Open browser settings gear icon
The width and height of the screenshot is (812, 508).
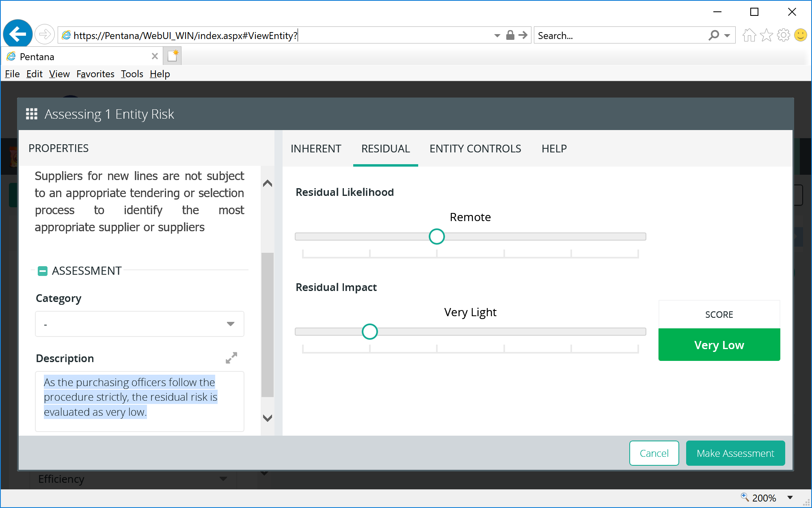(x=783, y=35)
